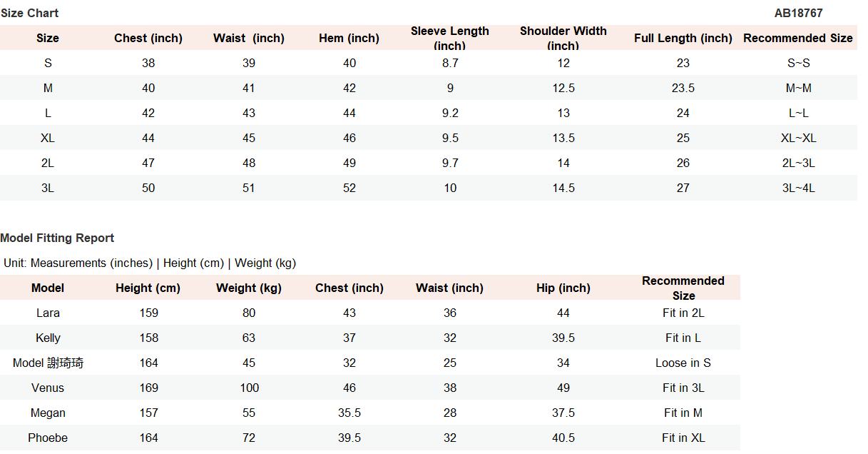This screenshot has width=868, height=454.
Task: Click the Full Length column header
Action: point(683,38)
